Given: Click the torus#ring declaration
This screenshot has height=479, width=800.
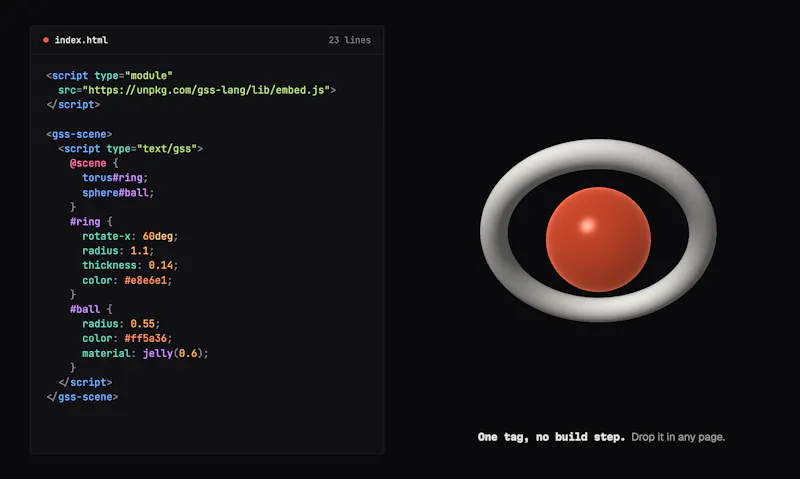Looking at the screenshot, I should point(115,178).
